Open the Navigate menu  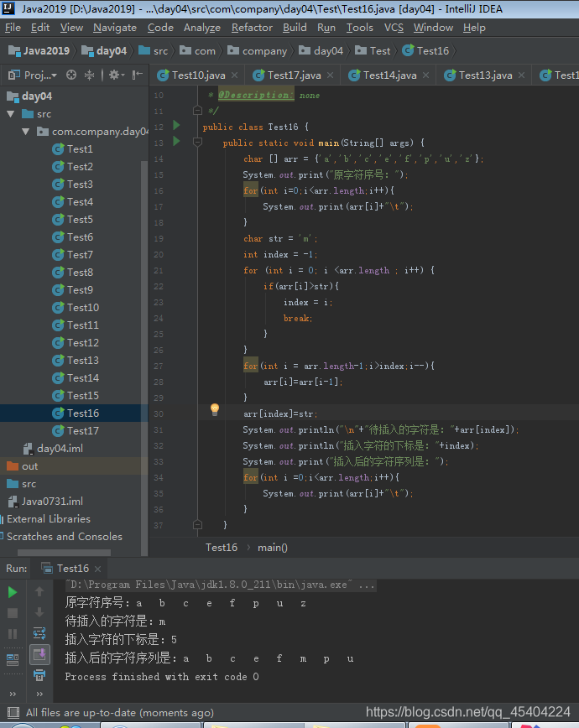point(115,28)
